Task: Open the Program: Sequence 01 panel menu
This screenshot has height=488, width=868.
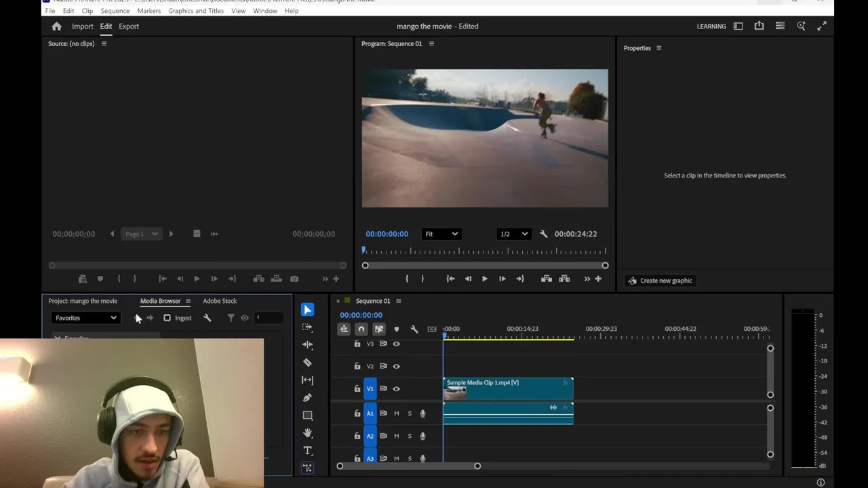Action: click(431, 44)
